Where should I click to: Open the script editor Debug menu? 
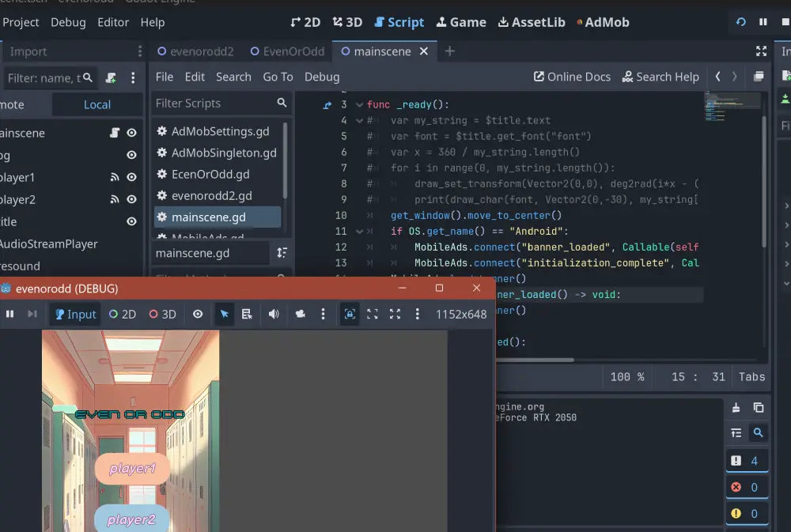click(x=322, y=77)
